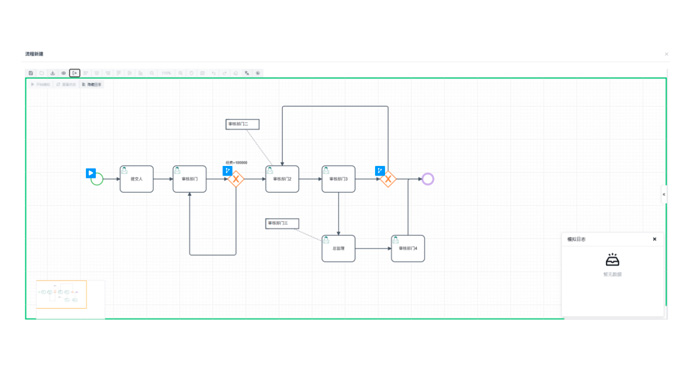Select the 提交人 task node
690x388 pixels.
tap(137, 179)
